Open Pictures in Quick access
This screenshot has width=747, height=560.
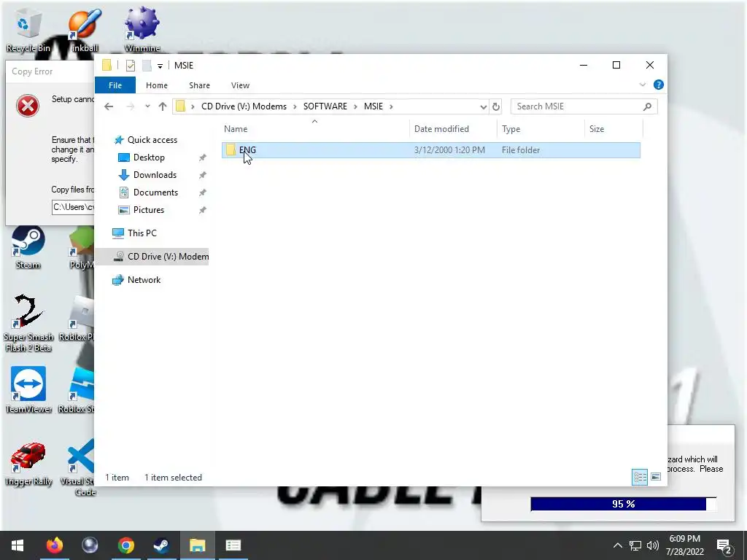coord(149,210)
